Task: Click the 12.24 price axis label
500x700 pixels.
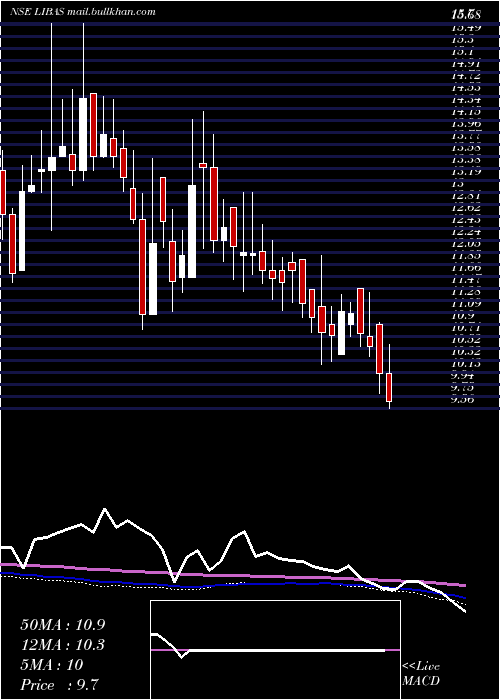Action: click(465, 231)
